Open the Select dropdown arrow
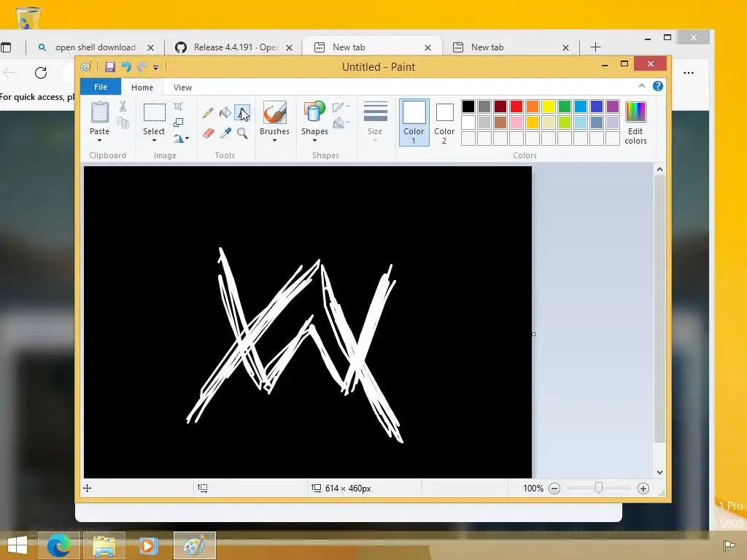 click(154, 141)
